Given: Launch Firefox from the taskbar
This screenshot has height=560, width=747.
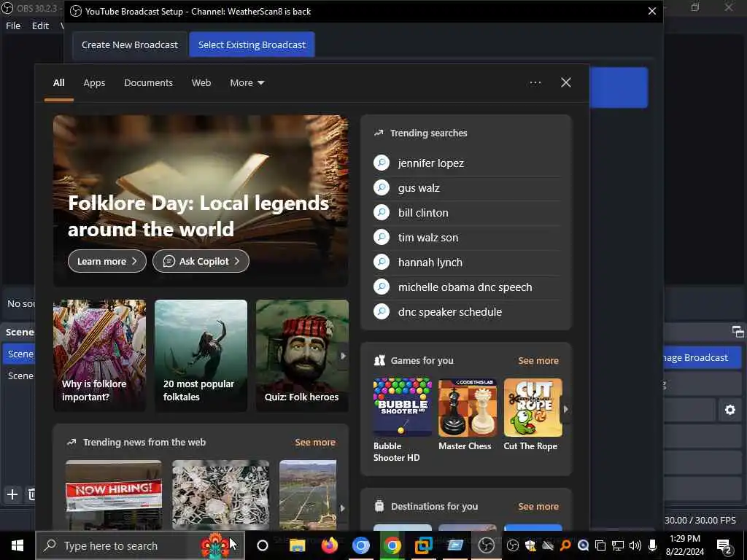Looking at the screenshot, I should (x=329, y=545).
